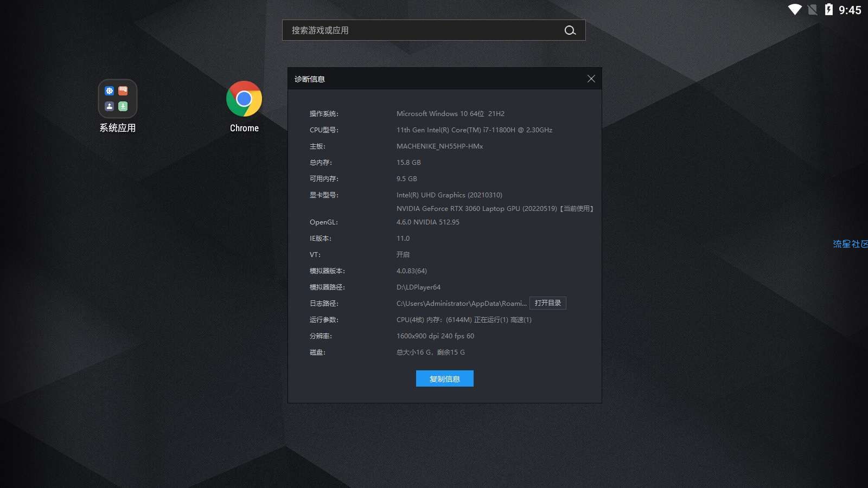Screen dimensions: 868x488
Task: Click the 系统应用 folder label text
Action: point(118,128)
